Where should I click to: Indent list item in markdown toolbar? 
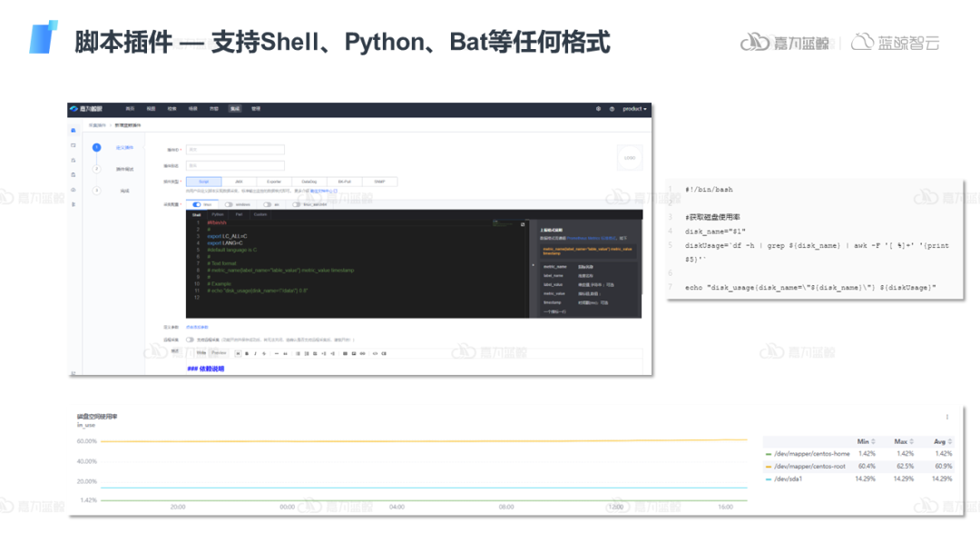324,353
